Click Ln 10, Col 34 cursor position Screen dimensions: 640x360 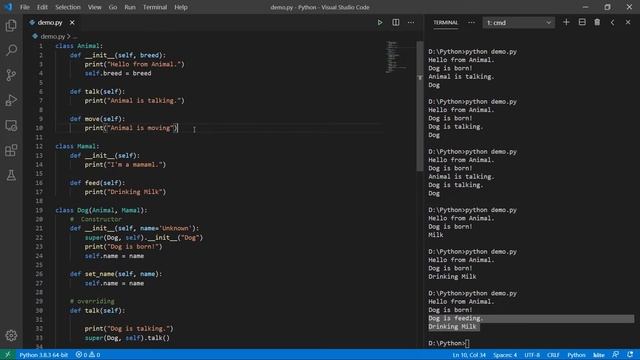click(469, 355)
